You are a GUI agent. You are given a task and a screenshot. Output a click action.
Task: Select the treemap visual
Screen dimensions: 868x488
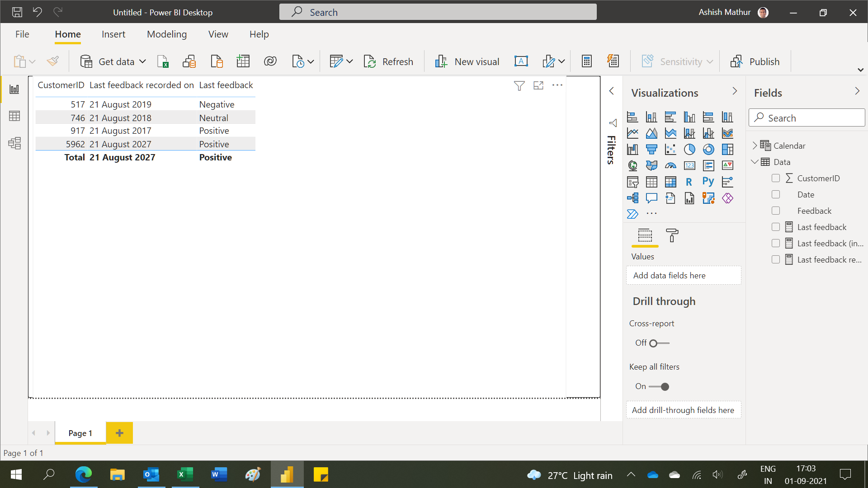727,150
